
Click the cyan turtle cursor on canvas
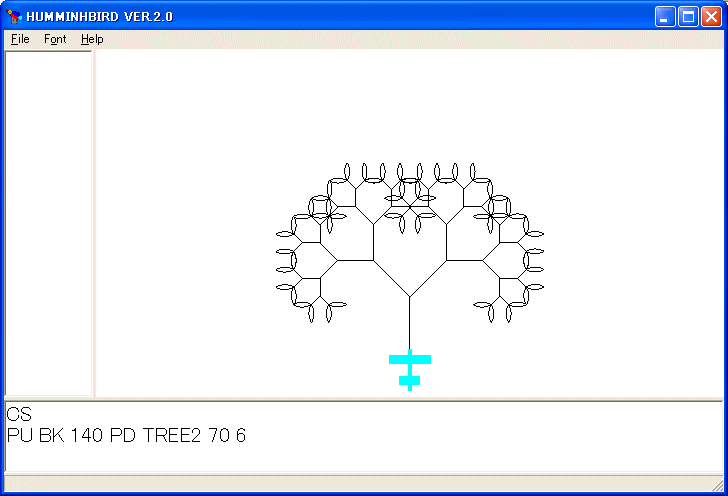[x=410, y=370]
